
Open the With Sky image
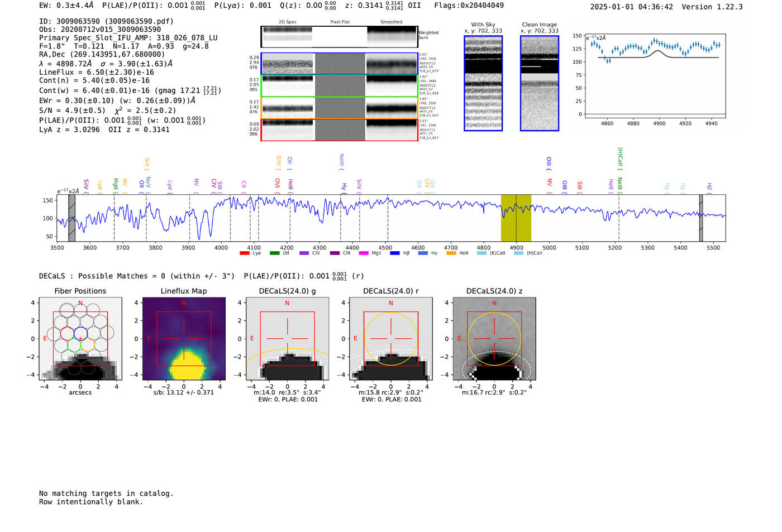tap(483, 83)
